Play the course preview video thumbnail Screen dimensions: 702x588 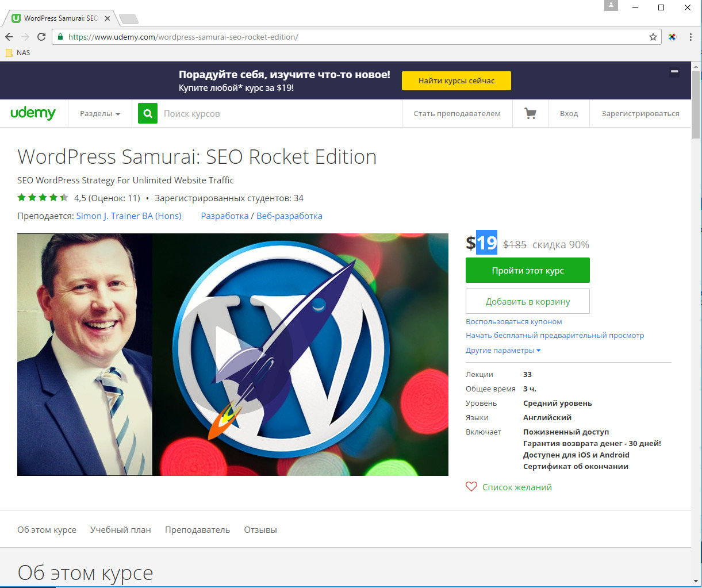pyautogui.click(x=233, y=354)
